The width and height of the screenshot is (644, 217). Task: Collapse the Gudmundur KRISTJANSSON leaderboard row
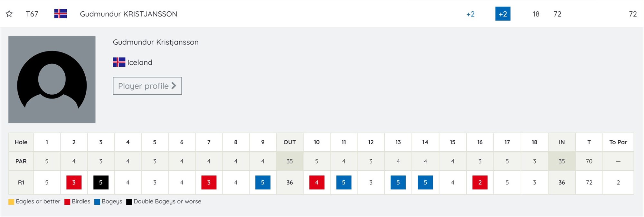[x=322, y=14]
